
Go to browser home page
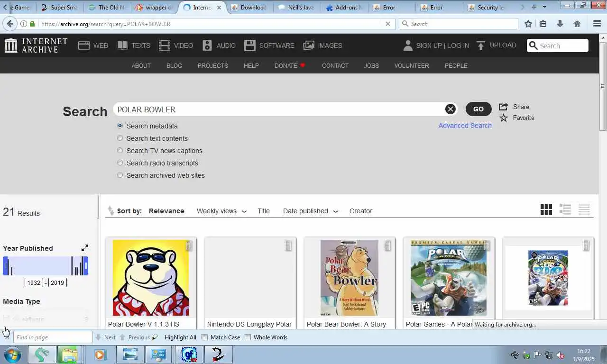click(x=577, y=24)
